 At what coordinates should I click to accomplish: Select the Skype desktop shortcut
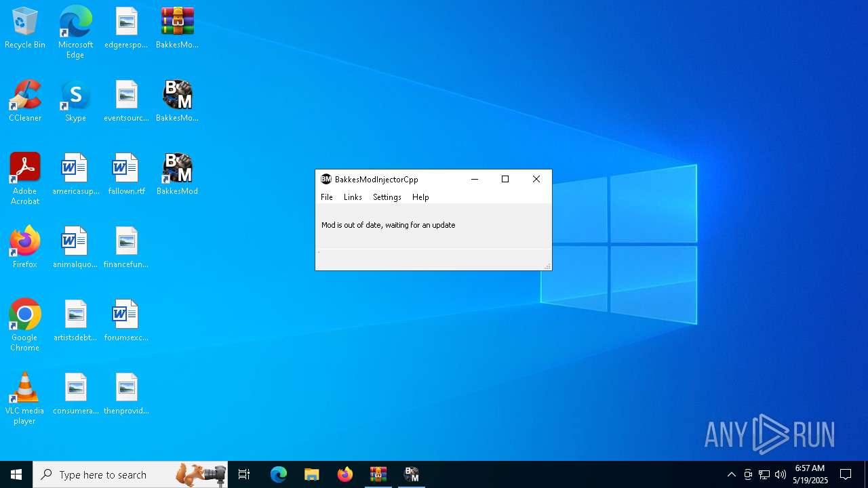click(x=75, y=102)
